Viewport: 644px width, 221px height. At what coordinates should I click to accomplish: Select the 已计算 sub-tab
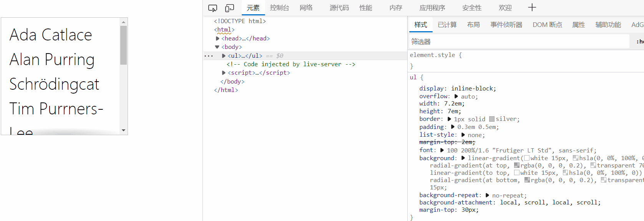pyautogui.click(x=447, y=25)
